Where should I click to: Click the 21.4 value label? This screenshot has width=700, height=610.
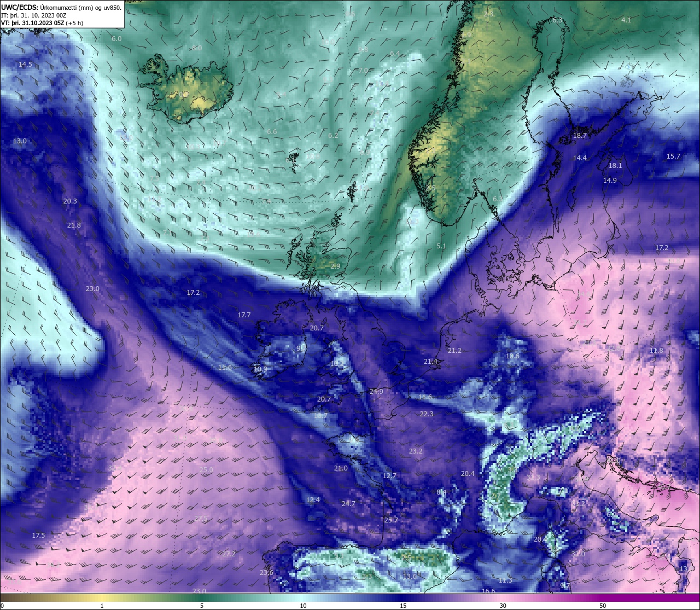pyautogui.click(x=430, y=362)
